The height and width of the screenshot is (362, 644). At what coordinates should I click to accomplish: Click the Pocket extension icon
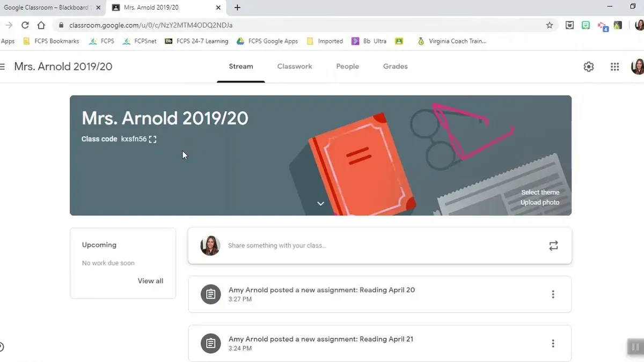[x=570, y=25]
